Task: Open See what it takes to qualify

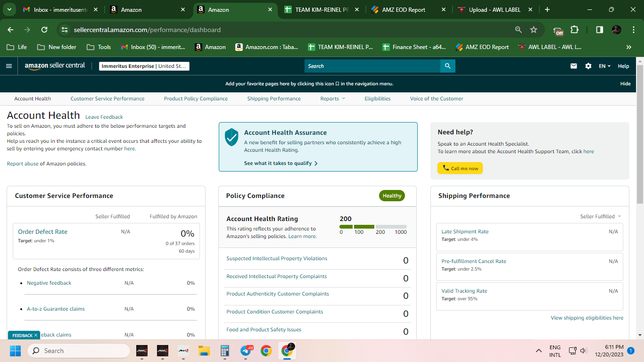Action: click(x=281, y=163)
